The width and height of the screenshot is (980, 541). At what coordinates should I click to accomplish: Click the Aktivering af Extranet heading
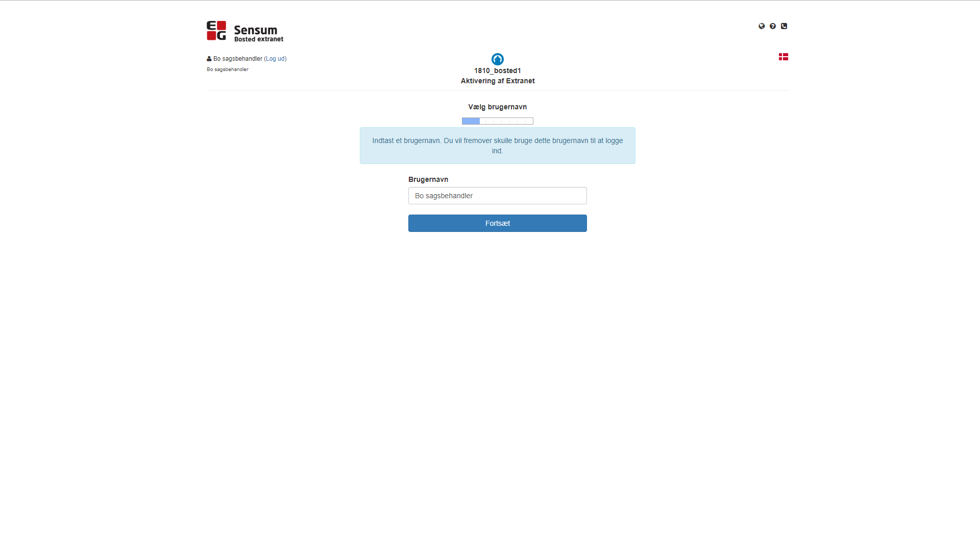point(498,81)
